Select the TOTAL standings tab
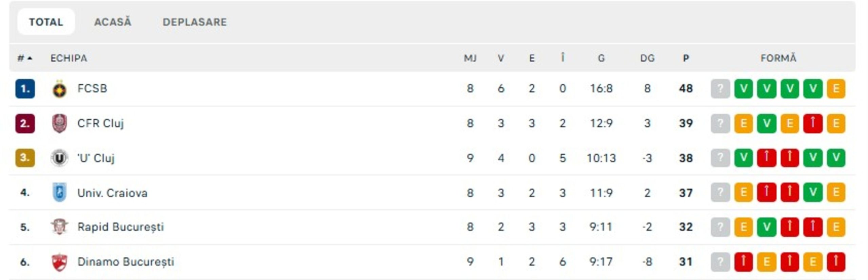 (46, 22)
